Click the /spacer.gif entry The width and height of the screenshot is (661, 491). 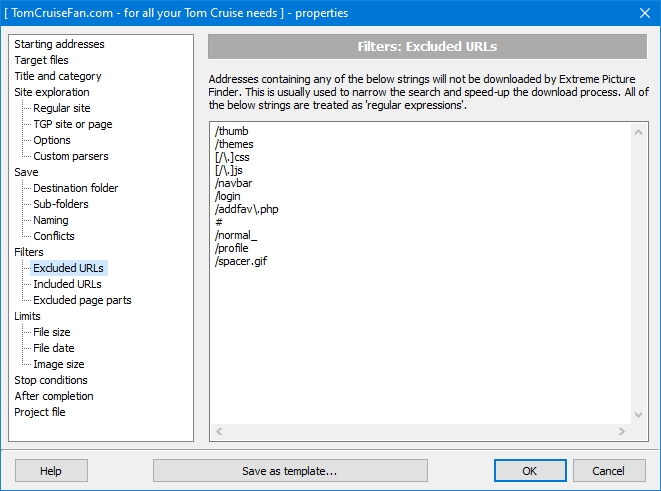[x=241, y=262]
